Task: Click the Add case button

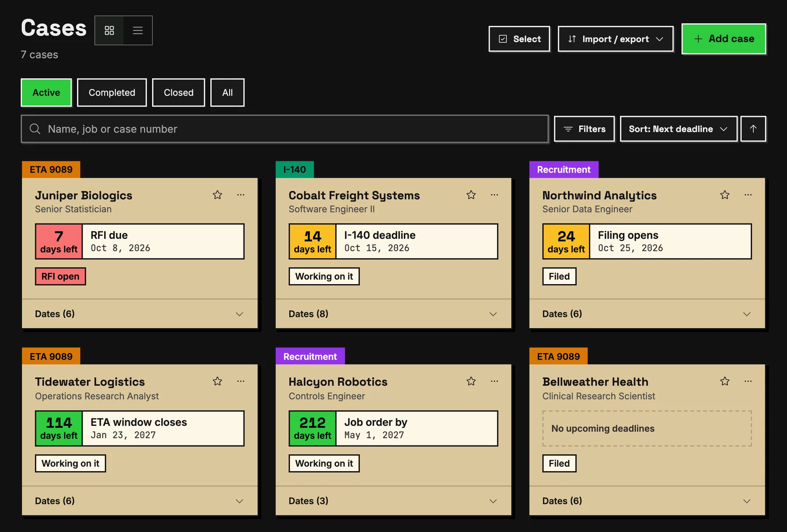Action: point(724,39)
